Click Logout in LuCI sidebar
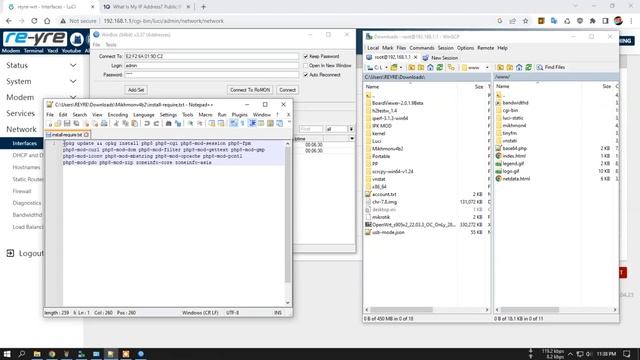The width and height of the screenshot is (640, 360). click(x=25, y=253)
